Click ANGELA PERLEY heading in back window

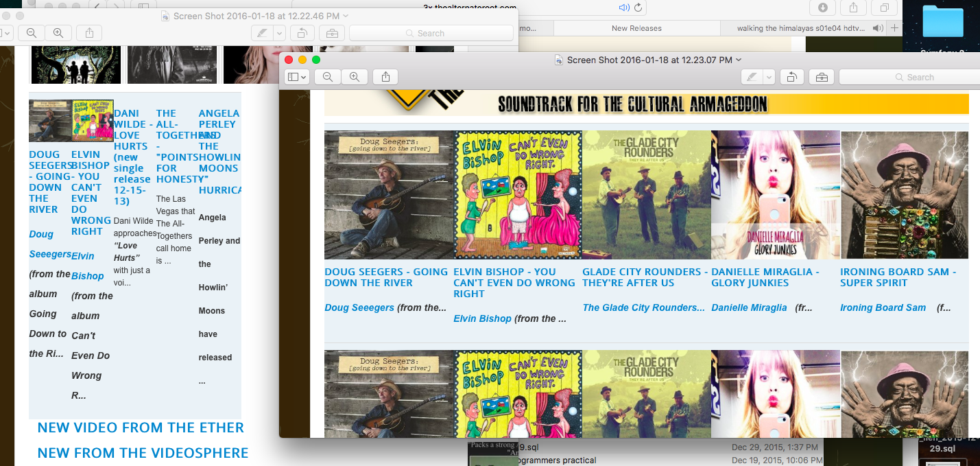pyautogui.click(x=219, y=152)
